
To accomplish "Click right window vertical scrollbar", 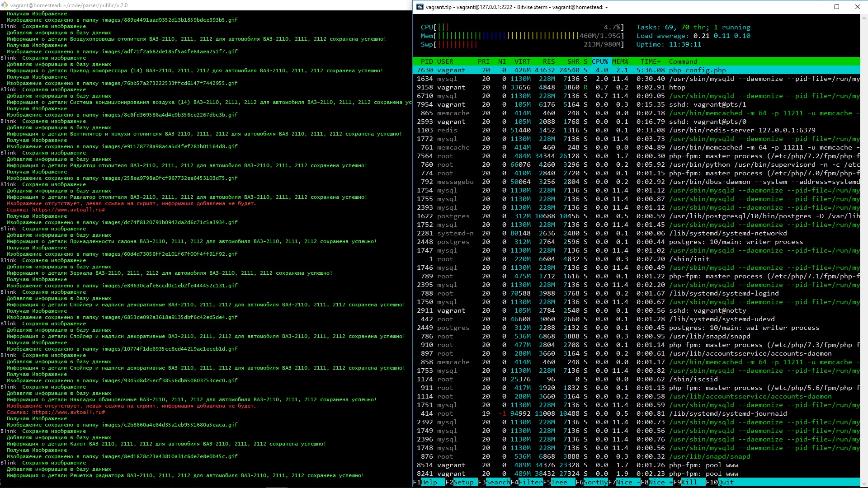I will click(864, 251).
